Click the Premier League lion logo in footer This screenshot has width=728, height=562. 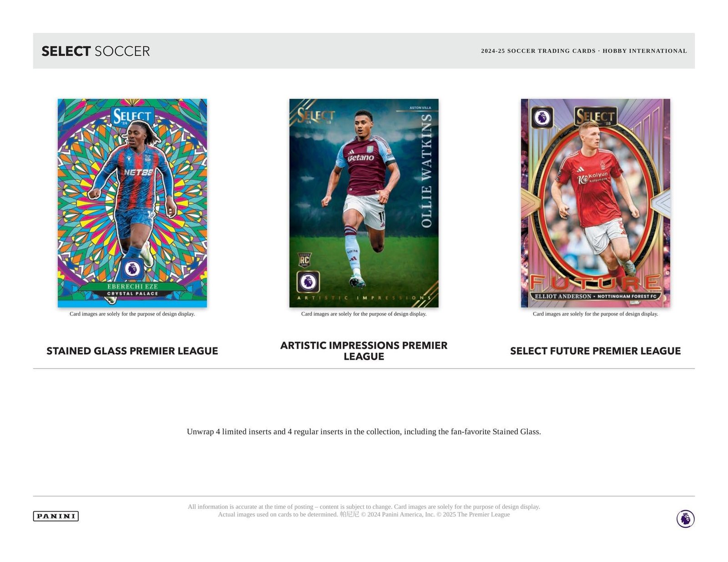pos(685,519)
